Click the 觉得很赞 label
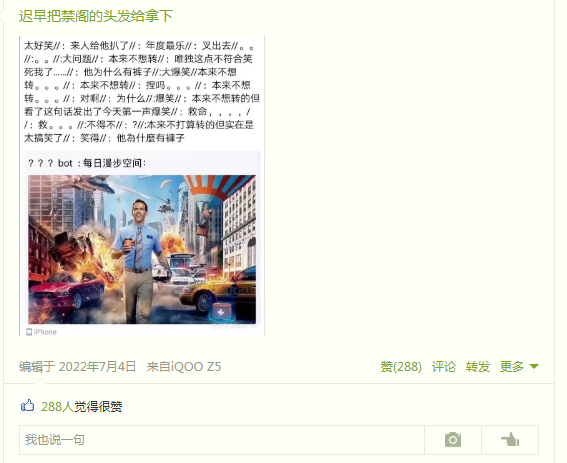The image size is (567, 463). (98, 407)
